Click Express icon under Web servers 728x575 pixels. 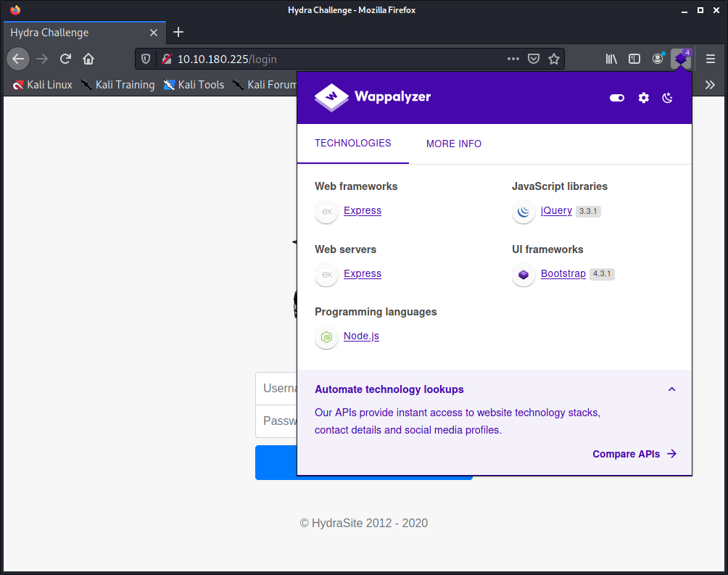coord(326,274)
